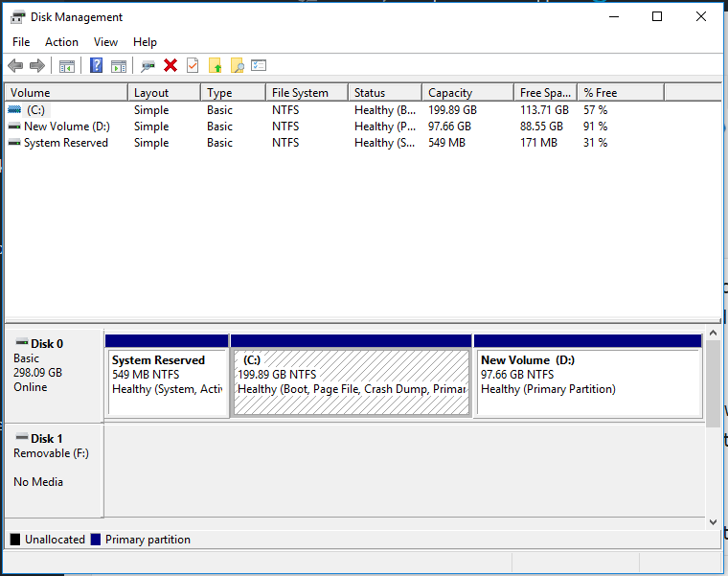Open the View menu

point(105,42)
